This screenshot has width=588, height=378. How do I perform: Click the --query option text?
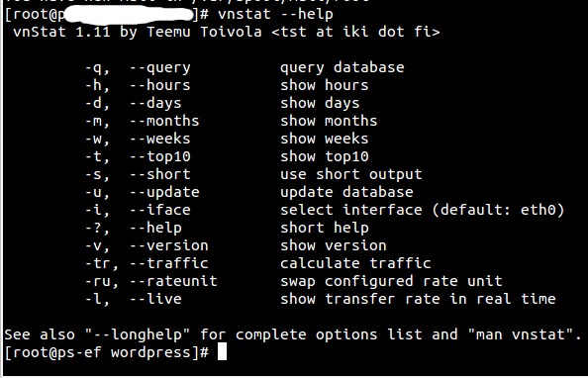(x=160, y=68)
